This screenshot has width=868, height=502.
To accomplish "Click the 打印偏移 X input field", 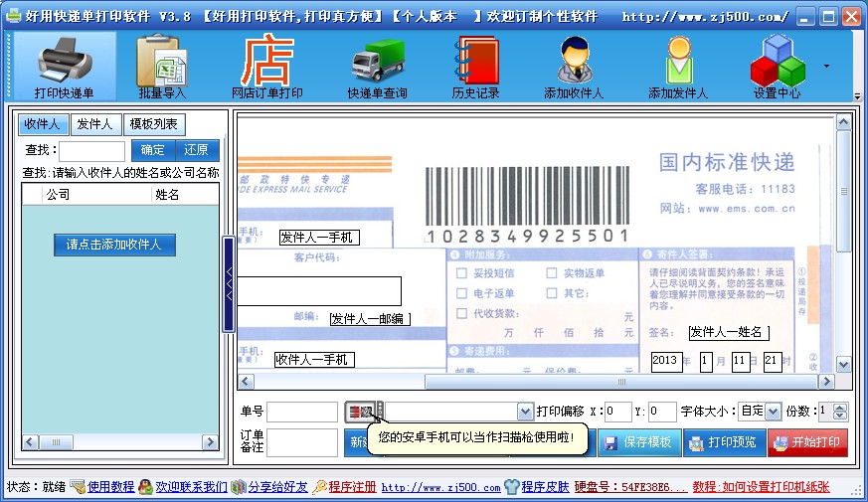I will click(x=617, y=412).
